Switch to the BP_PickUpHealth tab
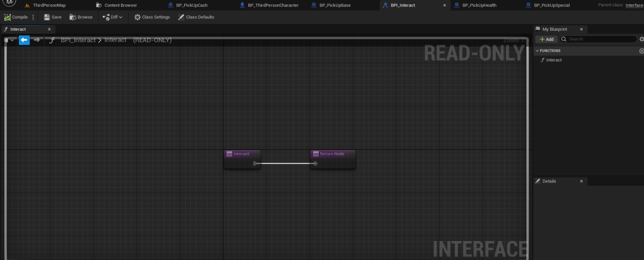 click(479, 5)
